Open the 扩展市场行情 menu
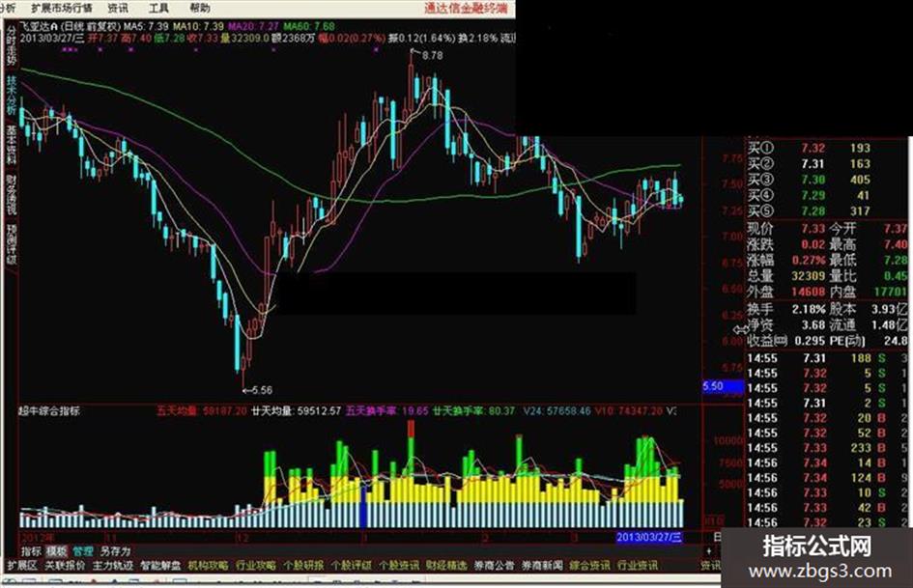913x588 pixels. (x=61, y=8)
